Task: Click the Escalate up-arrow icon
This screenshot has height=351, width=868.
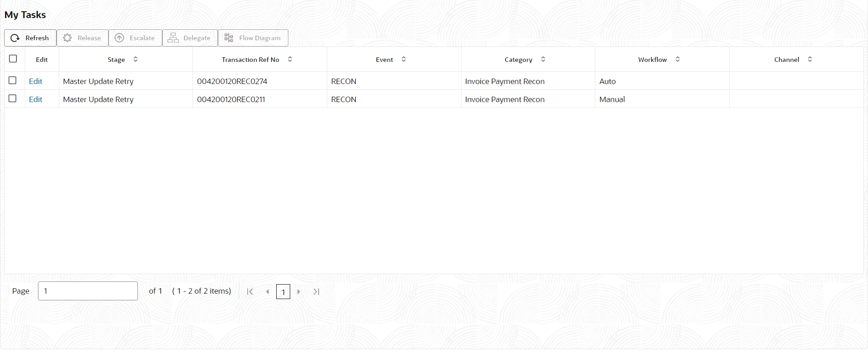Action: 119,38
